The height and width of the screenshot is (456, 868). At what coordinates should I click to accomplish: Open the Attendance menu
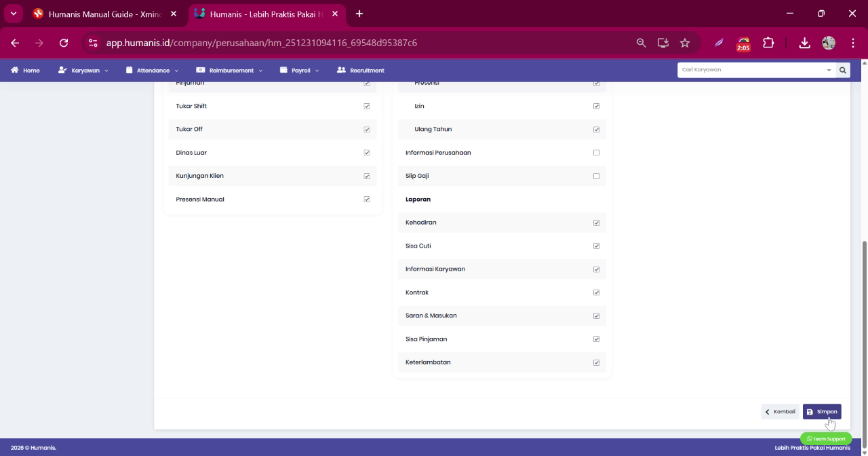coord(153,70)
